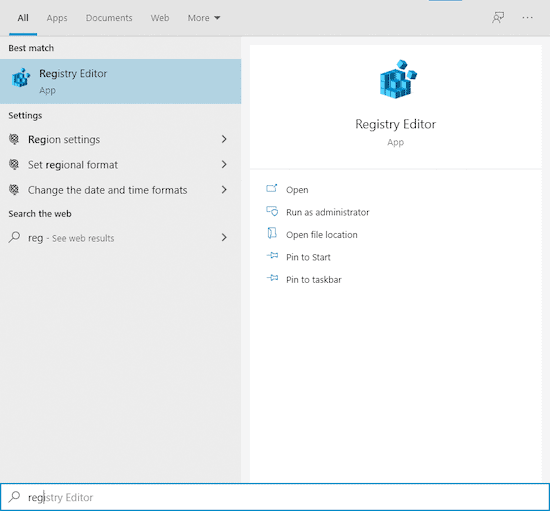Click the date and time formats gear icon
This screenshot has width=550, height=511.
(x=14, y=190)
